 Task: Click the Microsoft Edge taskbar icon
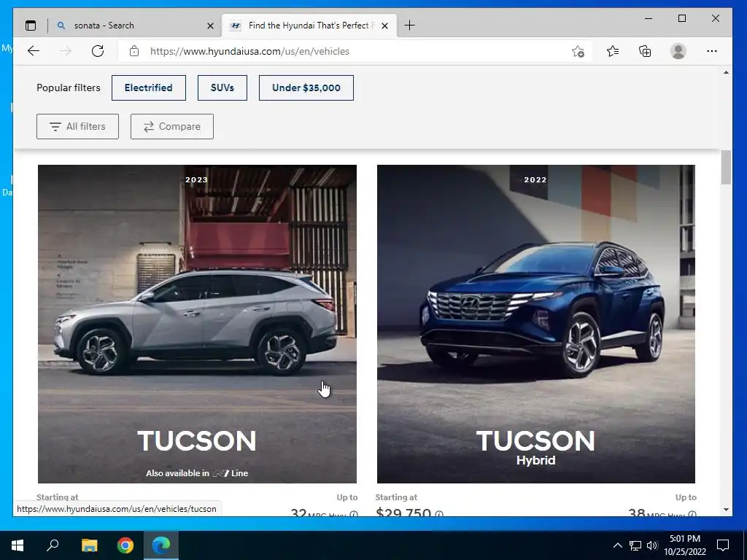[x=161, y=545]
